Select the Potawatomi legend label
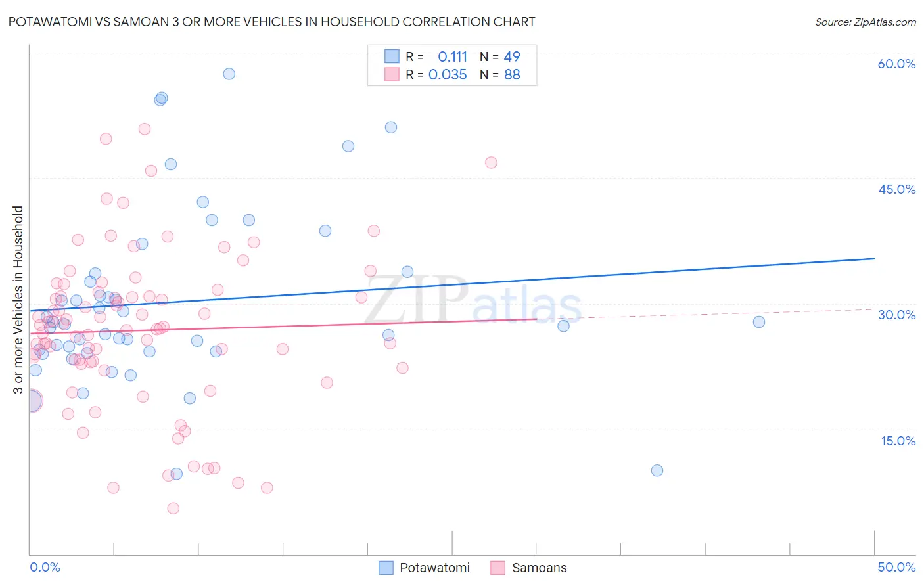 (x=435, y=568)
